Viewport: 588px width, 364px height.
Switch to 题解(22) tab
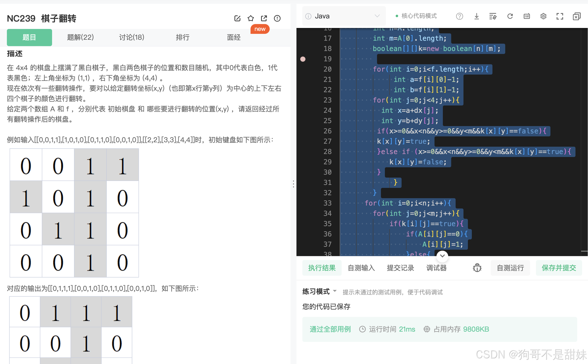click(80, 37)
